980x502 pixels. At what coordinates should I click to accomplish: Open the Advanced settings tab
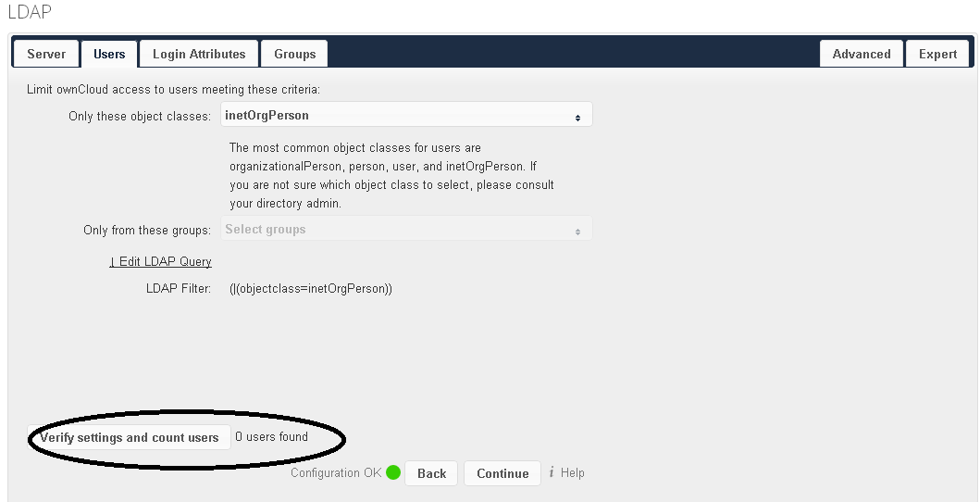[862, 54]
